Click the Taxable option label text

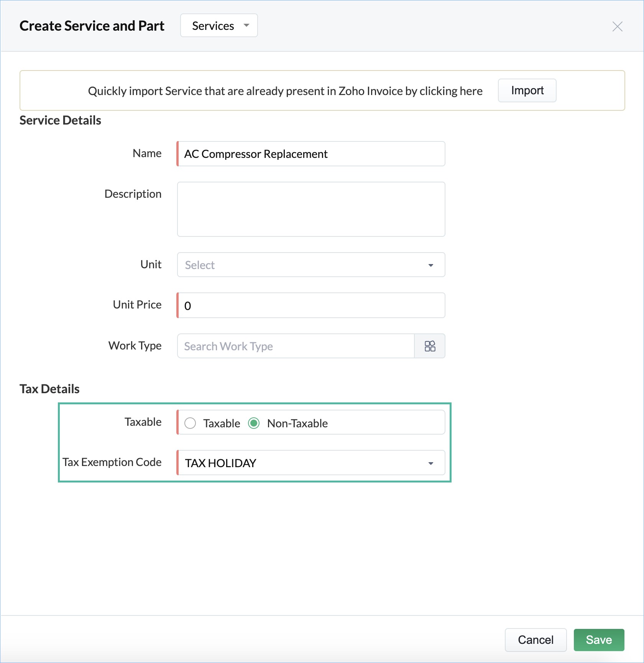coord(222,423)
